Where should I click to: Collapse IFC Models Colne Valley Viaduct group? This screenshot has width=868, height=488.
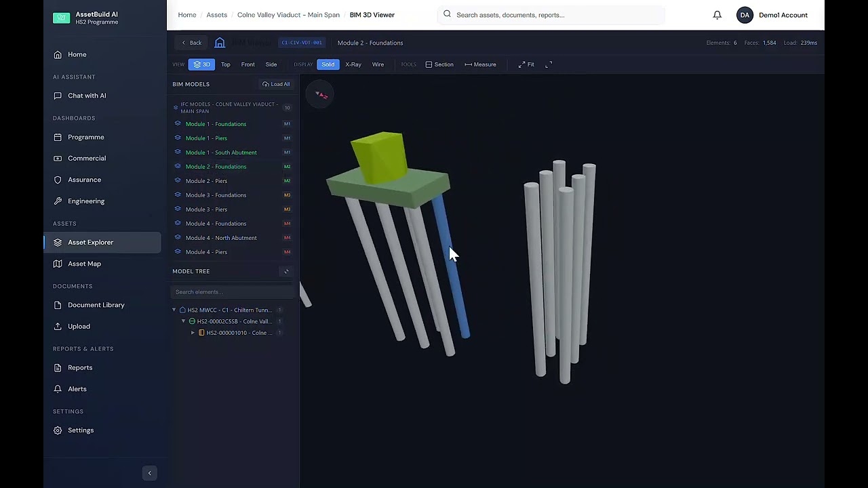pos(233,108)
